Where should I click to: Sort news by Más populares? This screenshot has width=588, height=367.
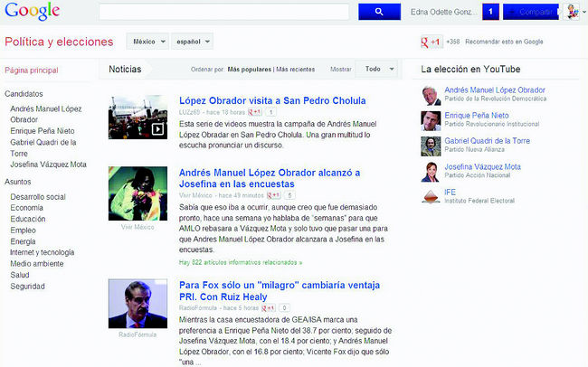click(249, 70)
